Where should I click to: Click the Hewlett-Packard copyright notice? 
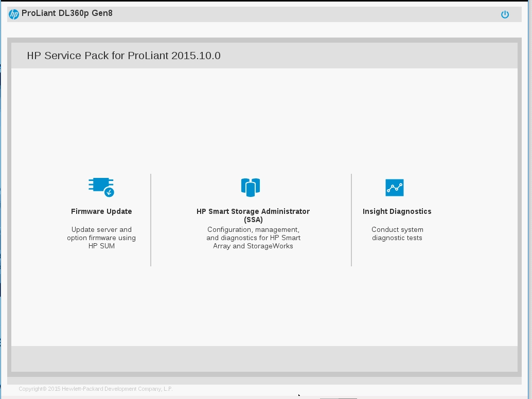96,389
